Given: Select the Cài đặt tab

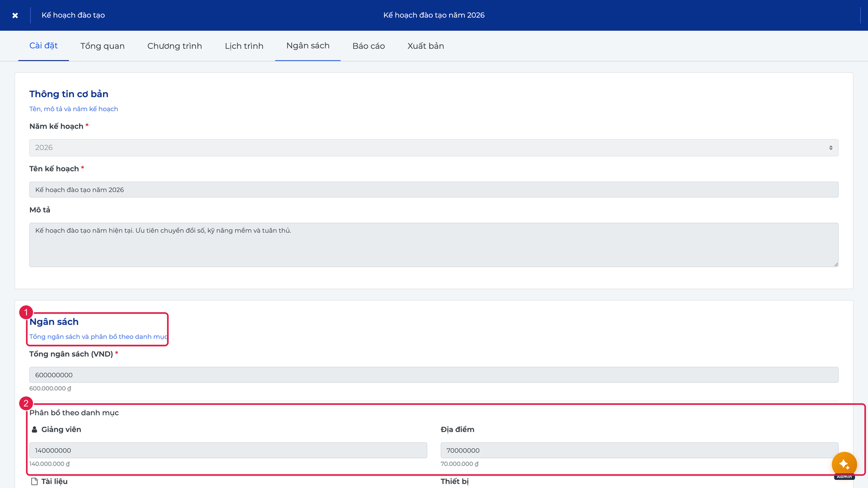Looking at the screenshot, I should tap(43, 46).
